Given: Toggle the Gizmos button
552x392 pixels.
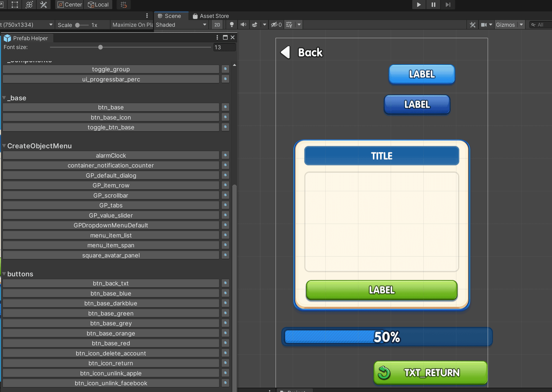Looking at the screenshot, I should point(505,25).
